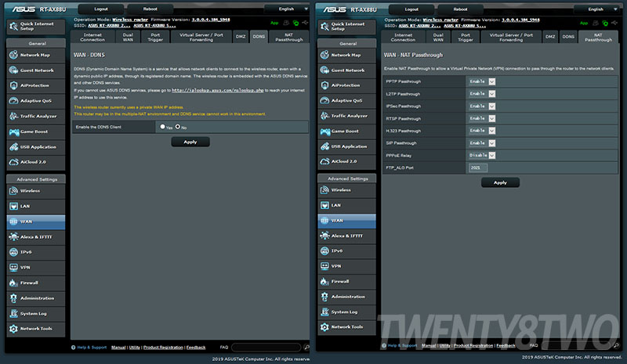
Task: Switch to Dual WAN tab in left window
Action: pyautogui.click(x=128, y=37)
